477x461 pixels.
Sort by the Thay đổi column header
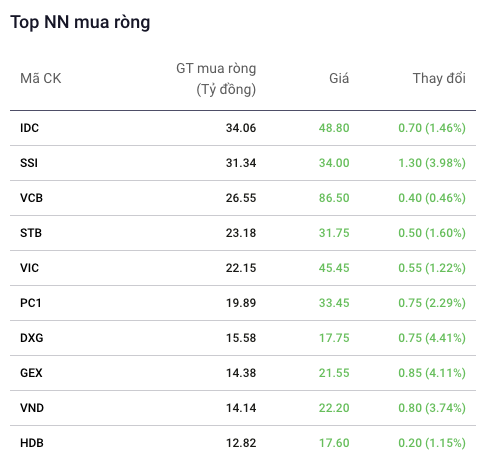[x=439, y=79]
